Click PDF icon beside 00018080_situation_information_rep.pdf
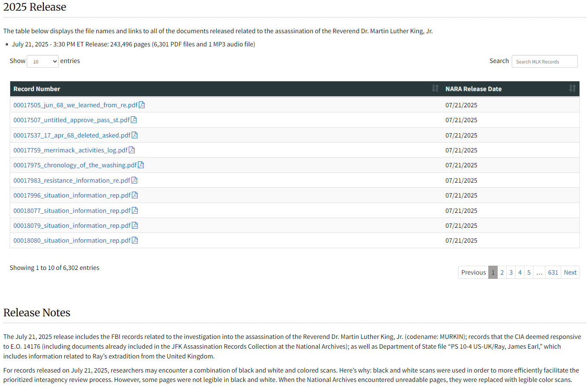The image size is (588, 387). (135, 240)
